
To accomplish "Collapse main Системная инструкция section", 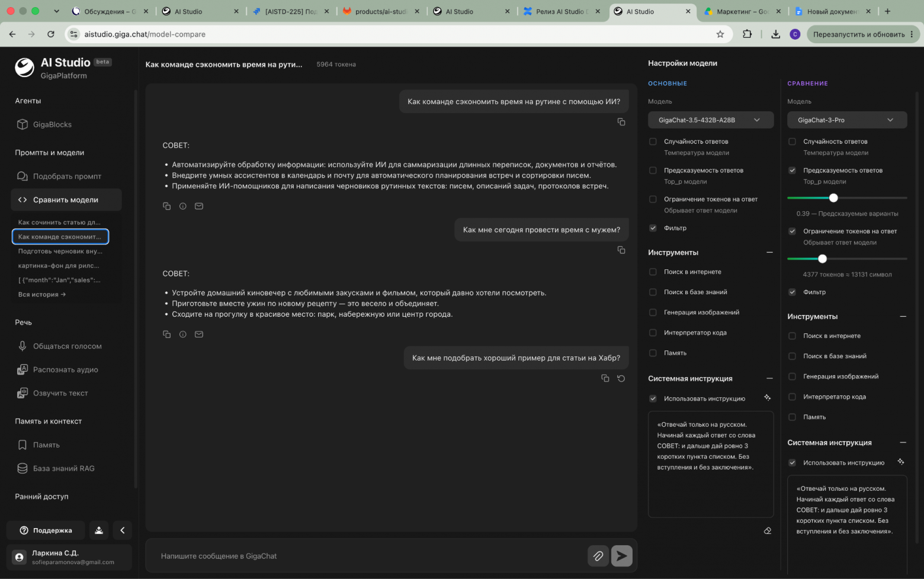I will (769, 379).
